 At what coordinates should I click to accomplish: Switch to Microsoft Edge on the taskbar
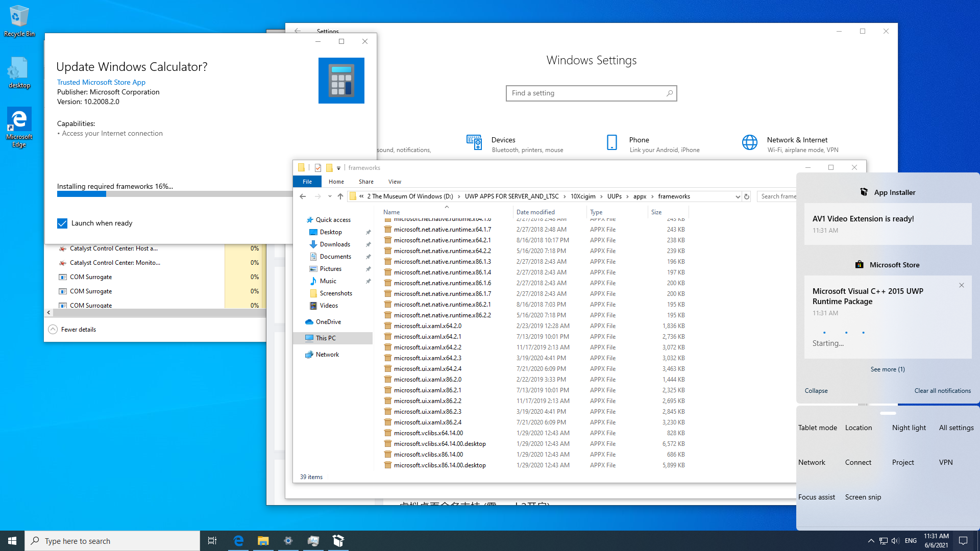pos(238,541)
